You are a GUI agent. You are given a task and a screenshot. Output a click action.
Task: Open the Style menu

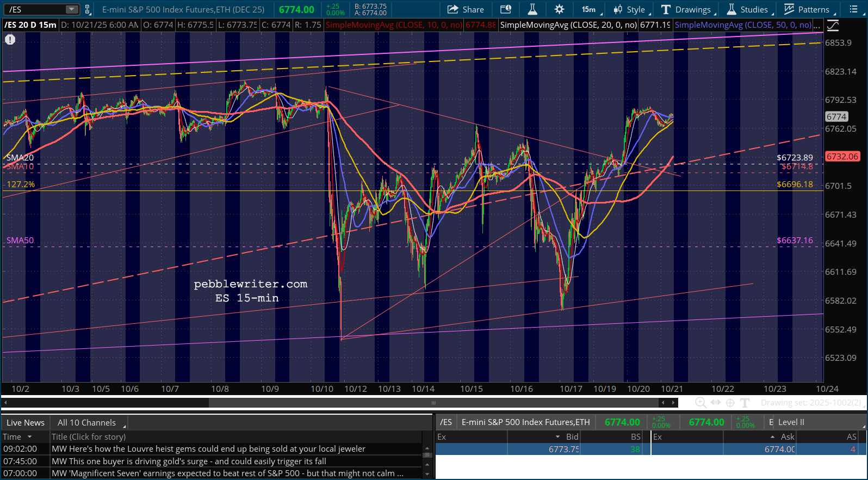tap(630, 9)
